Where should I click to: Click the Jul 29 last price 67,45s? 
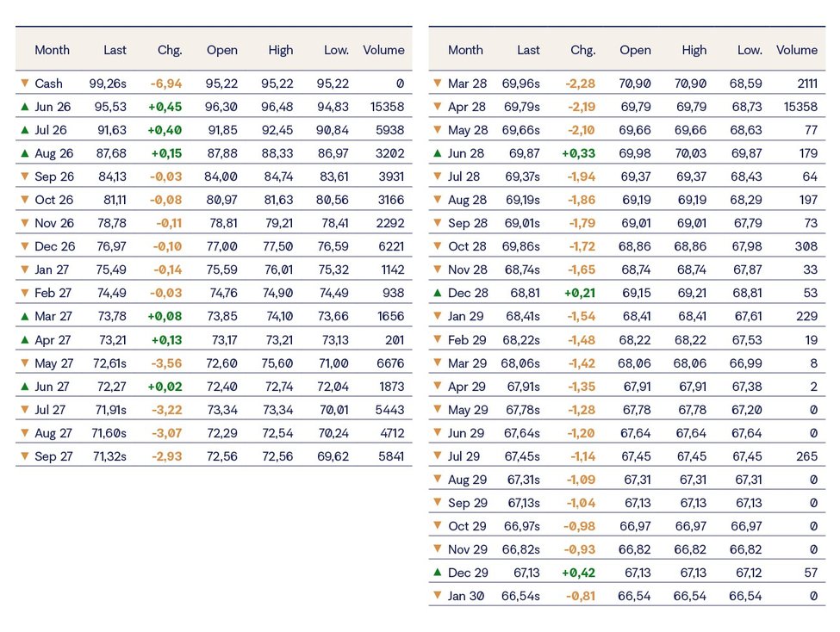(x=522, y=456)
